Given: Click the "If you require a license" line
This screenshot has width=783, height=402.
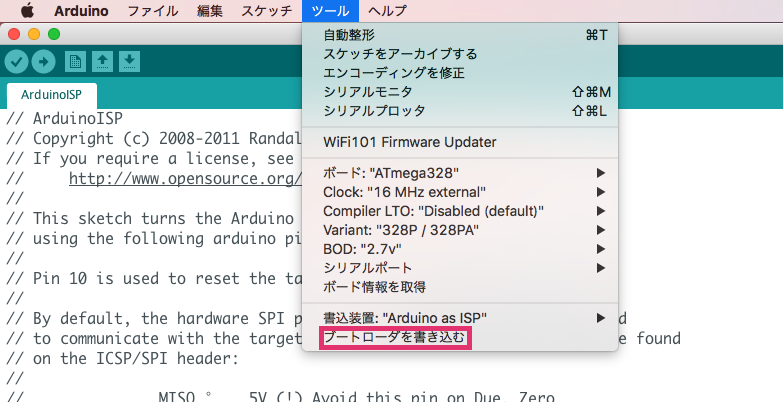Looking at the screenshot, I should pyautogui.click(x=150, y=159).
